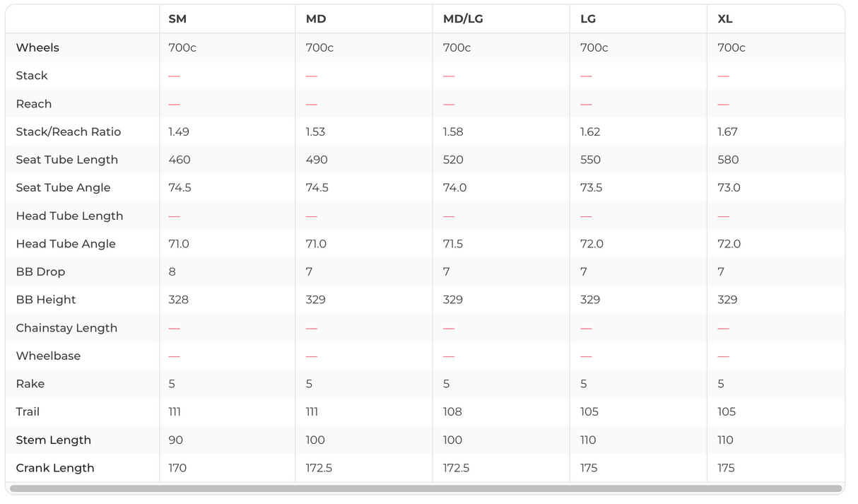Select the Head Tube Angle row label
This screenshot has height=504, width=858.
(x=66, y=244)
